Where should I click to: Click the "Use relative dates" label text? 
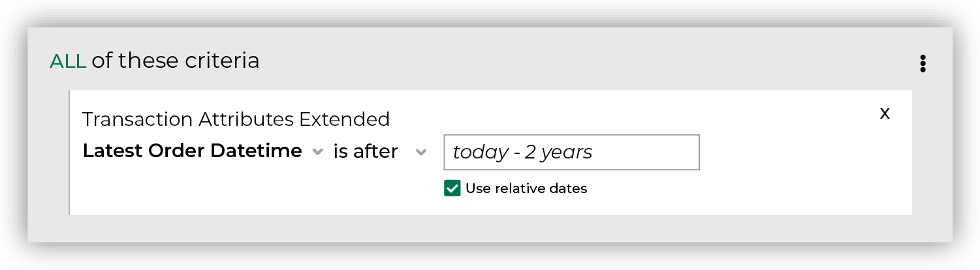[x=526, y=188]
